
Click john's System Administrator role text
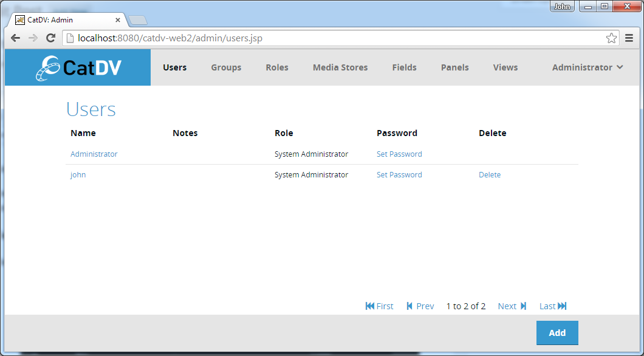tap(311, 174)
